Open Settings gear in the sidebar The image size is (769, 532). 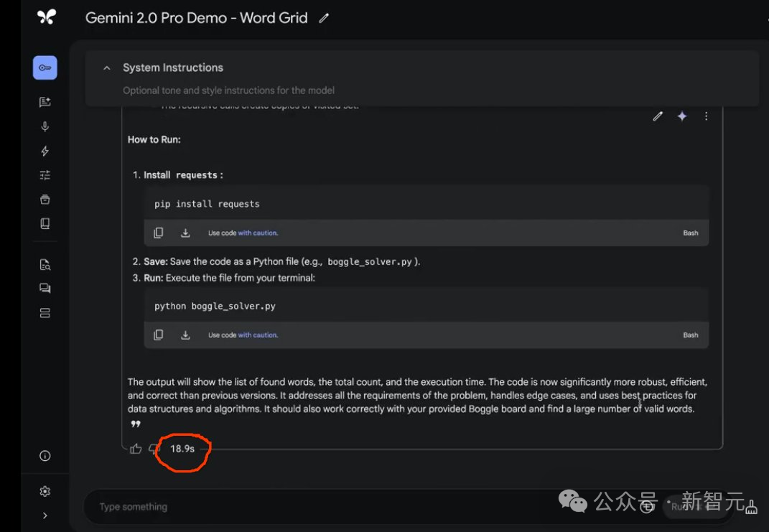point(45,491)
